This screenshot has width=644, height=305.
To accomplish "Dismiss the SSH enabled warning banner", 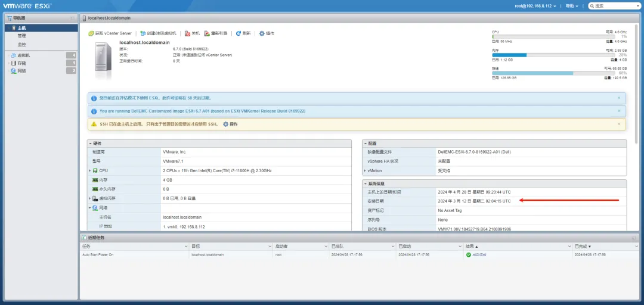I will tap(619, 124).
